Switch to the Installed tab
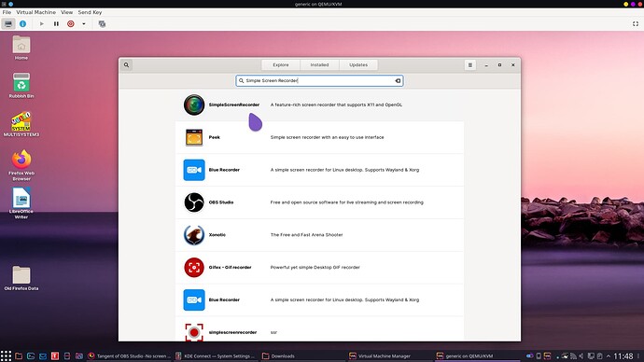 [319, 65]
